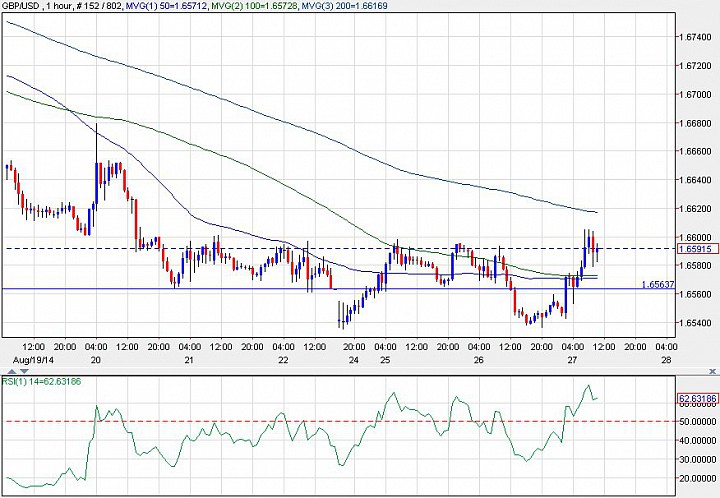This screenshot has height=498, width=720.
Task: Click the date label 21 on time axis
Action: point(189,360)
